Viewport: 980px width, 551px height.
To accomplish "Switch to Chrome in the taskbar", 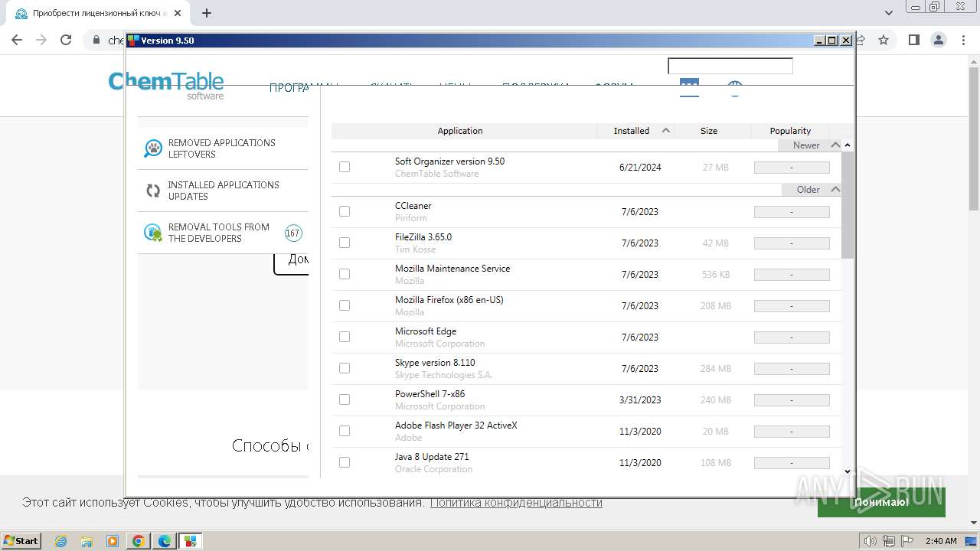I will [139, 541].
